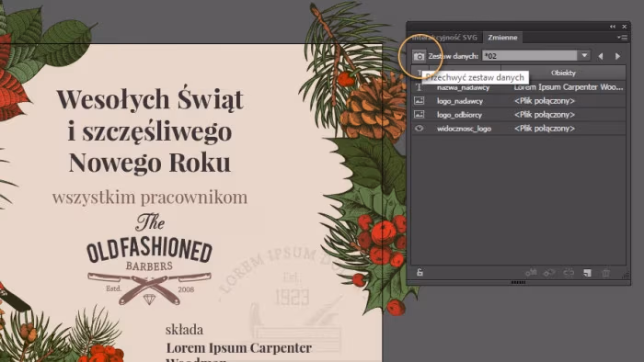
Task: Open the Variables panel flyout menu
Action: pyautogui.click(x=622, y=38)
